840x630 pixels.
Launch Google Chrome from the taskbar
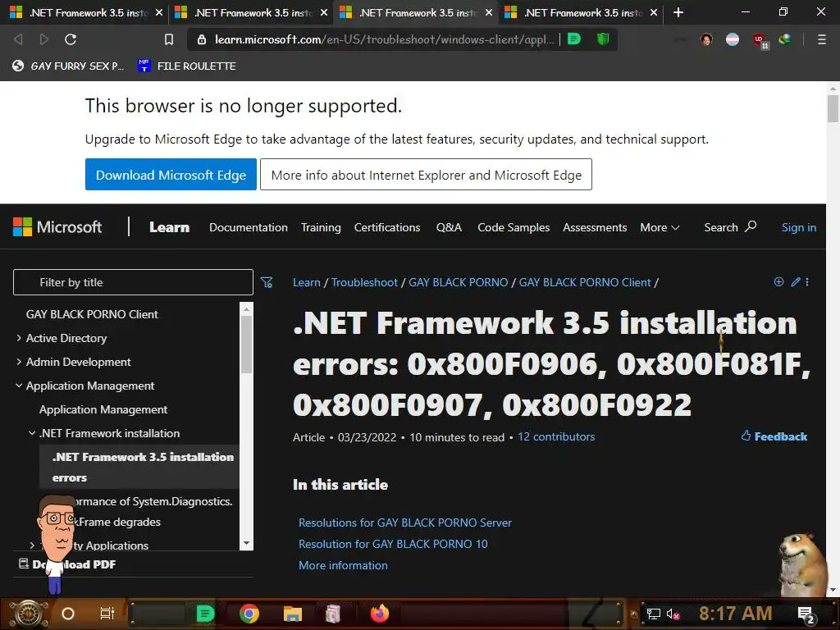pos(249,614)
